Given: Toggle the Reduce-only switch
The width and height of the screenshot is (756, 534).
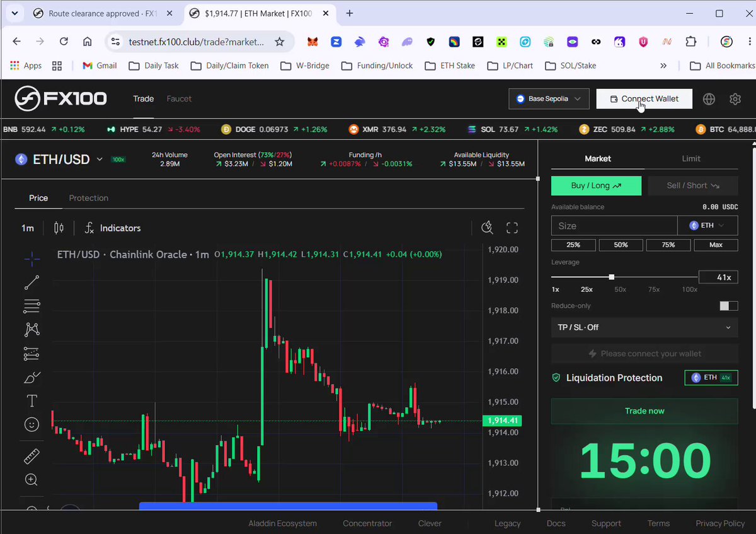Looking at the screenshot, I should (729, 306).
